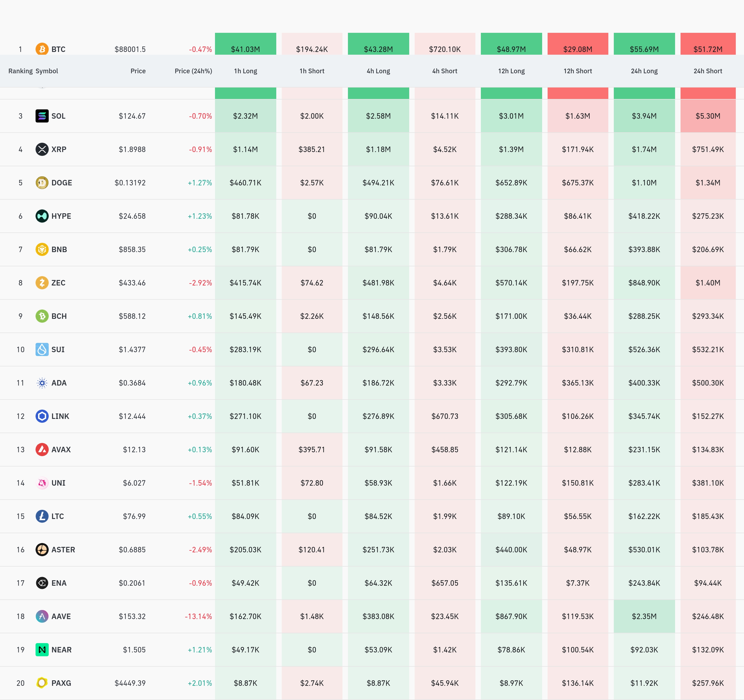Click the AAVE coin icon
Image resolution: width=744 pixels, height=700 pixels.
coord(42,616)
